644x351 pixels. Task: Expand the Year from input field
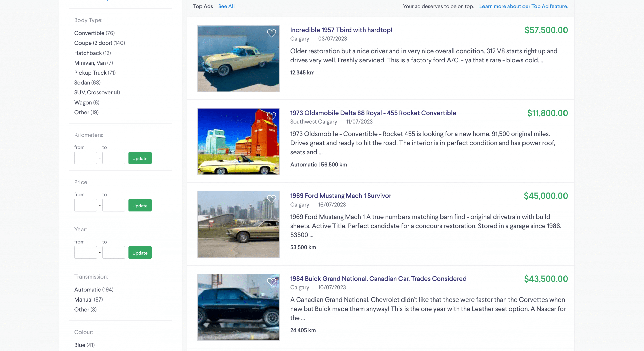(86, 253)
